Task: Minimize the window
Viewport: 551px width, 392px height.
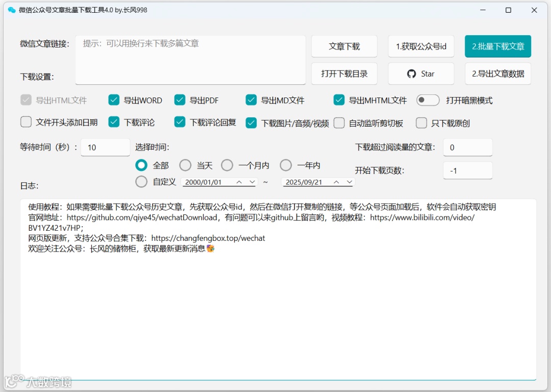Action: (483, 10)
